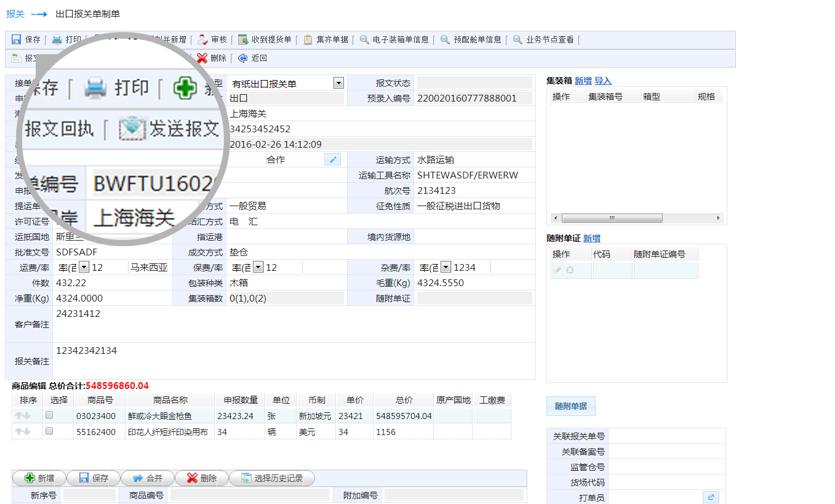This screenshot has height=504, width=835.
Task: Click the container list horizontal scrollbar
Action: pos(612,218)
